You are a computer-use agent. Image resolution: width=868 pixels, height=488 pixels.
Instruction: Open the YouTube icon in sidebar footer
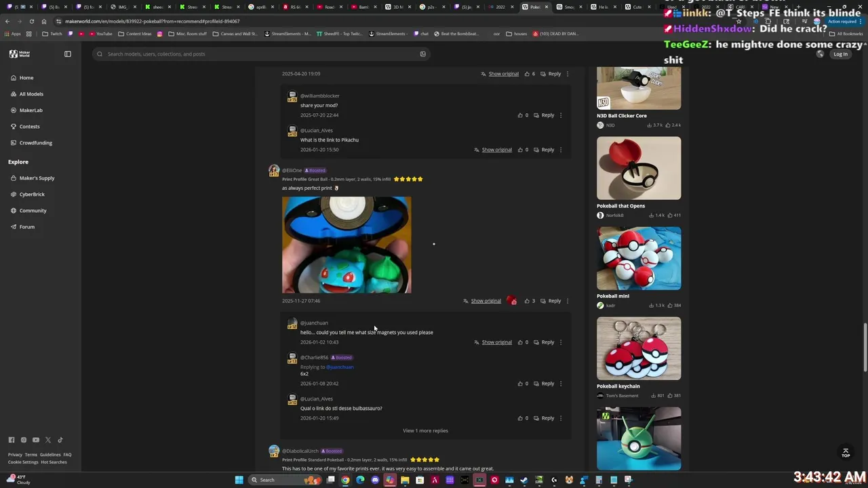36,440
